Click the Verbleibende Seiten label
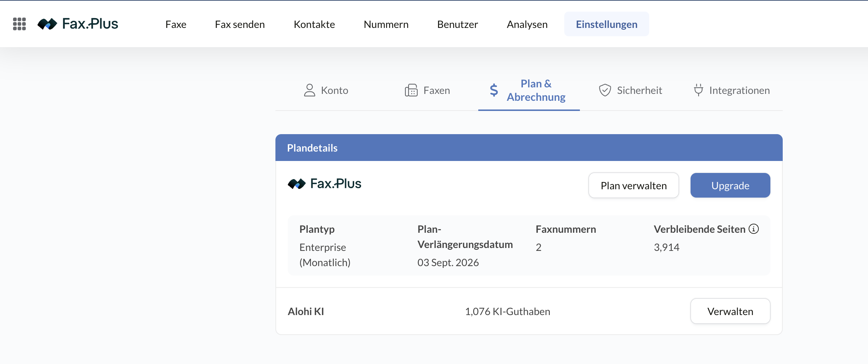 700,229
